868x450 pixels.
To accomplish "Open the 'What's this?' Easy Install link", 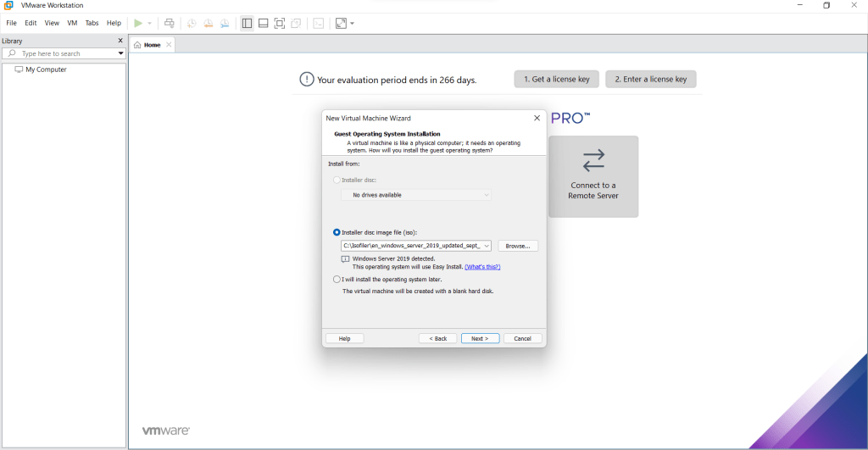I will 482,266.
